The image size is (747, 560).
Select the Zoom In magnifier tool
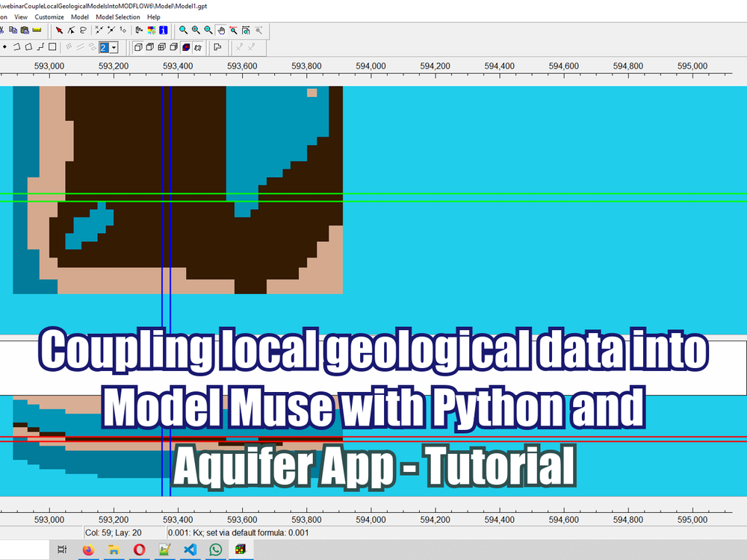tap(195, 30)
